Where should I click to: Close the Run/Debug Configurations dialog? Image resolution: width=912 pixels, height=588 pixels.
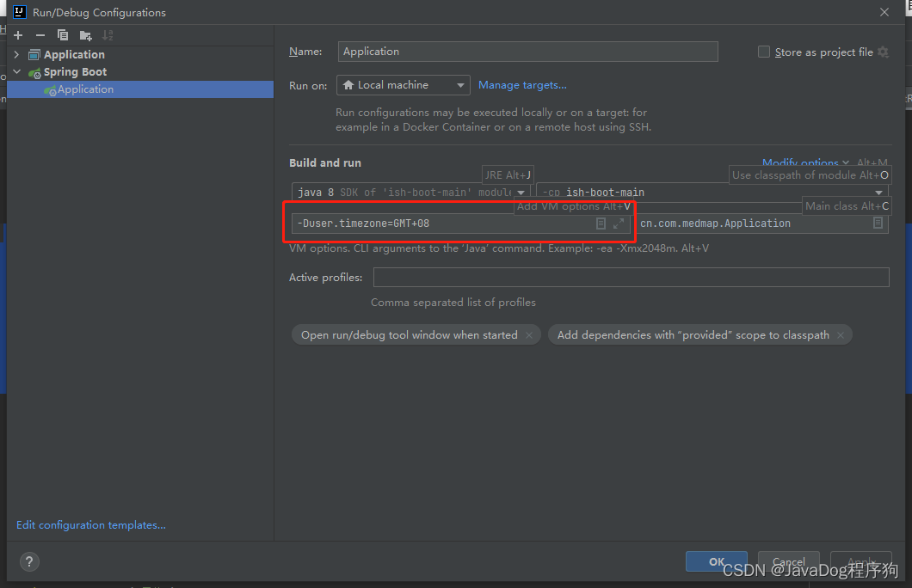[x=884, y=12]
